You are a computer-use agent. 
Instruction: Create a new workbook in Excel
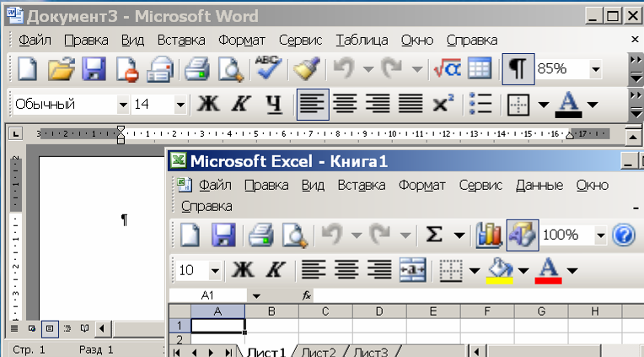(191, 235)
